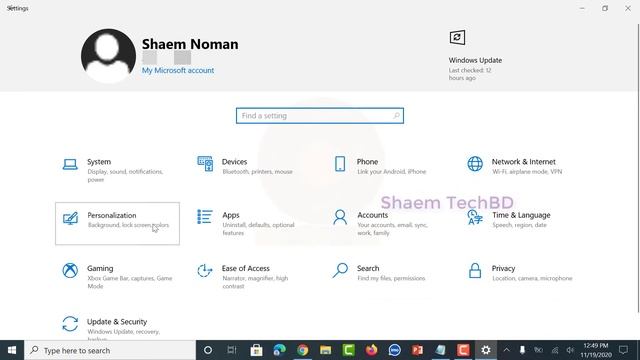Open the Privacy padlock icon
The height and width of the screenshot is (360, 640).
point(475,270)
